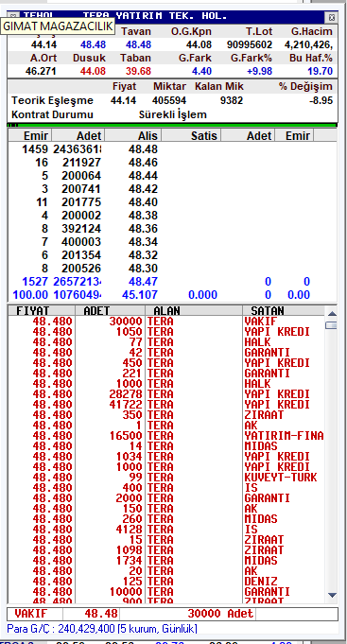Click the YATIRIM-FINA seller entry

point(284,436)
